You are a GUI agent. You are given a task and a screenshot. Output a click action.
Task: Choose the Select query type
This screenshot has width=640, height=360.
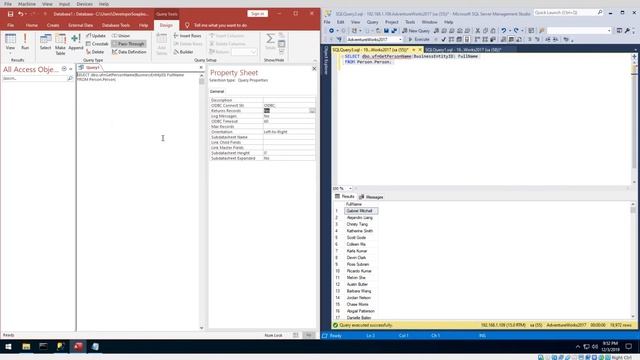pos(45,42)
